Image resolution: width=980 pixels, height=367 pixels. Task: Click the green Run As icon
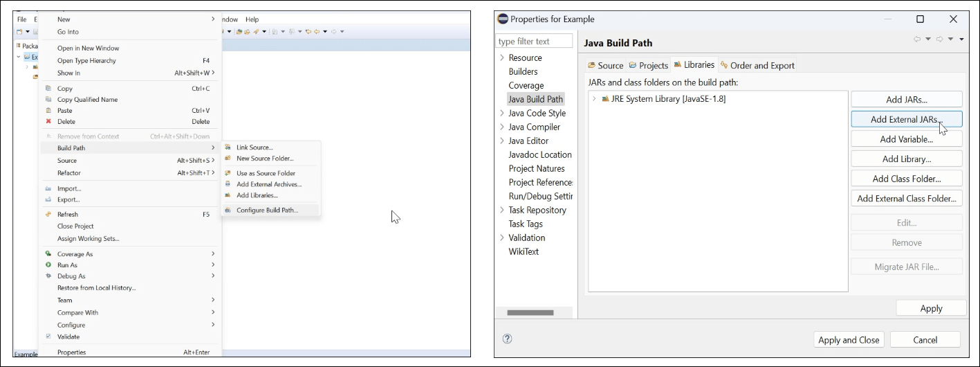[x=48, y=265]
